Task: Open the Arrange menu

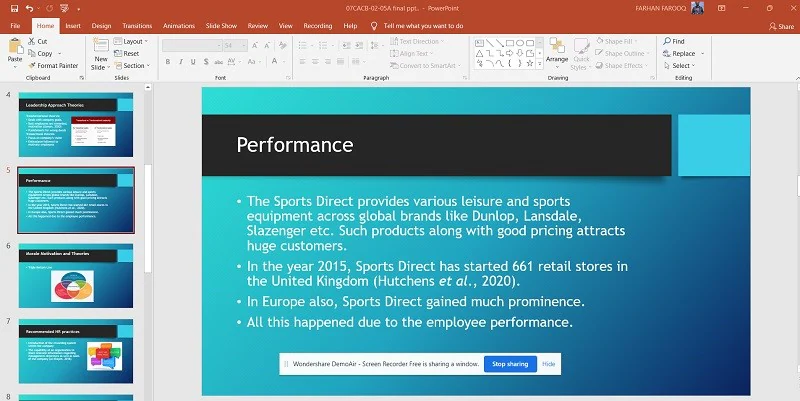Action: pyautogui.click(x=557, y=54)
